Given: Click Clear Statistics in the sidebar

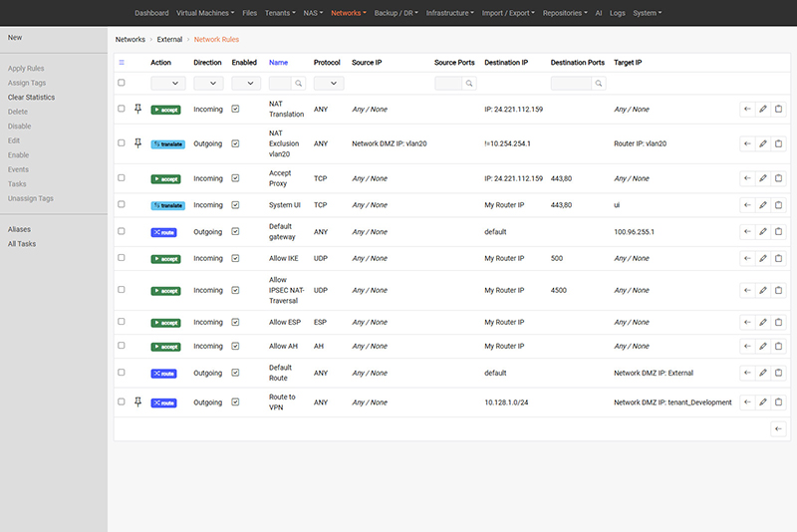Looking at the screenshot, I should click(31, 97).
